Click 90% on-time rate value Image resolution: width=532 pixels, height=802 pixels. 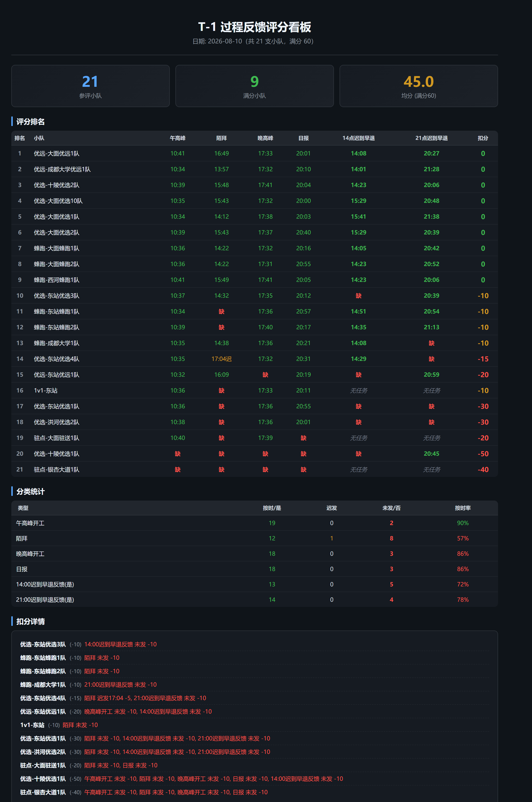click(463, 523)
